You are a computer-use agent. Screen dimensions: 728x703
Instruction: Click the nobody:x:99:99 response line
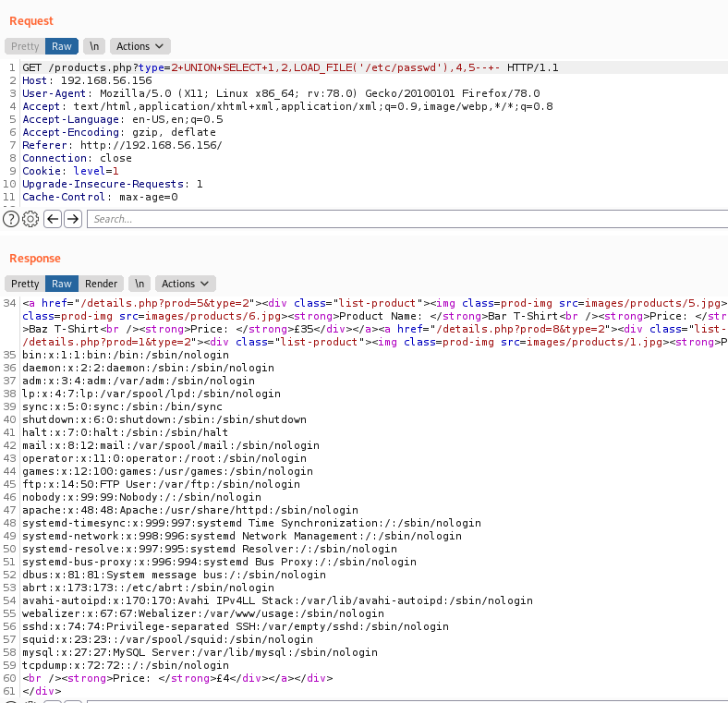pos(141,498)
